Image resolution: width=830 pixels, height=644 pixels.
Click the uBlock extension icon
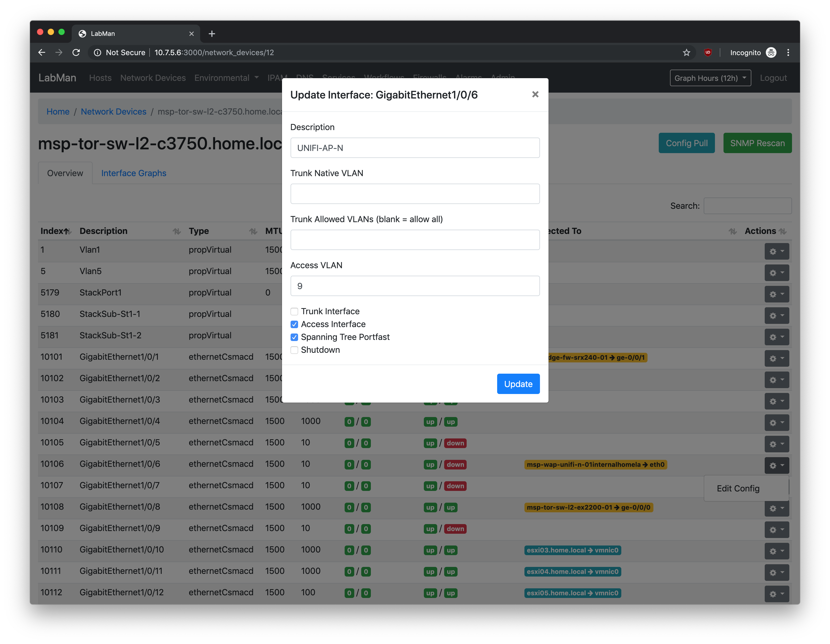[707, 52]
